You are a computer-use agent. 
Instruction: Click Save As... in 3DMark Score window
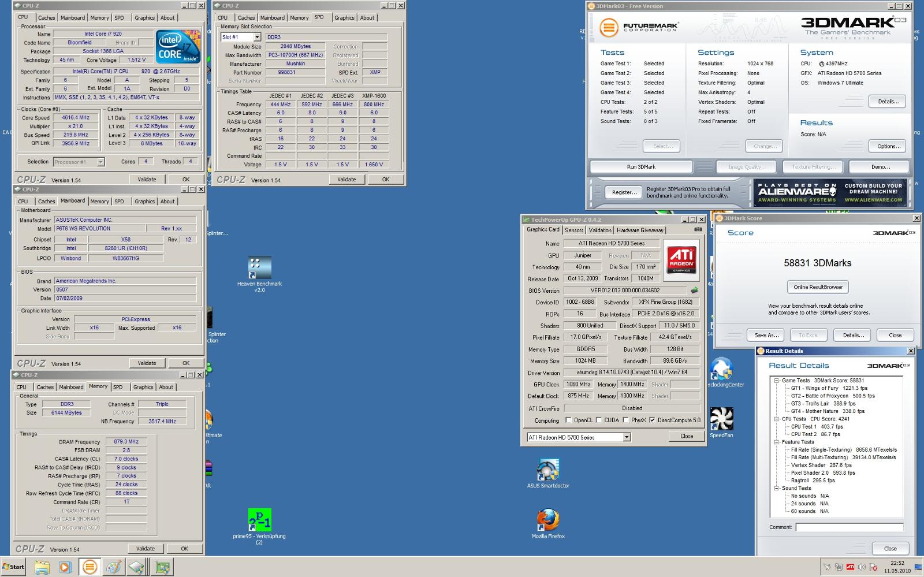coord(766,335)
